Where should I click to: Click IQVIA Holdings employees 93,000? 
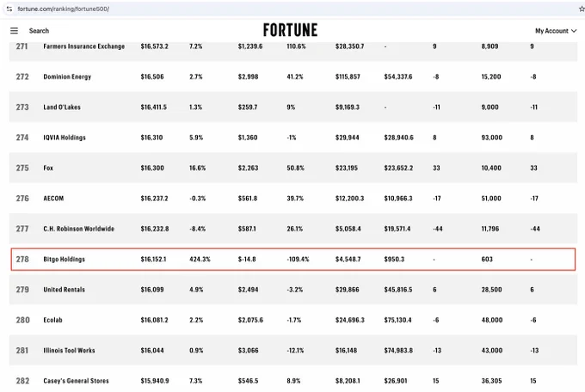pos(492,138)
